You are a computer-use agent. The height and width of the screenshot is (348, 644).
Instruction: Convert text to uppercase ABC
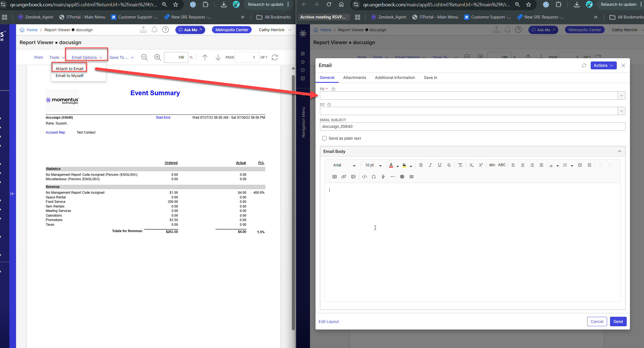[x=502, y=165]
